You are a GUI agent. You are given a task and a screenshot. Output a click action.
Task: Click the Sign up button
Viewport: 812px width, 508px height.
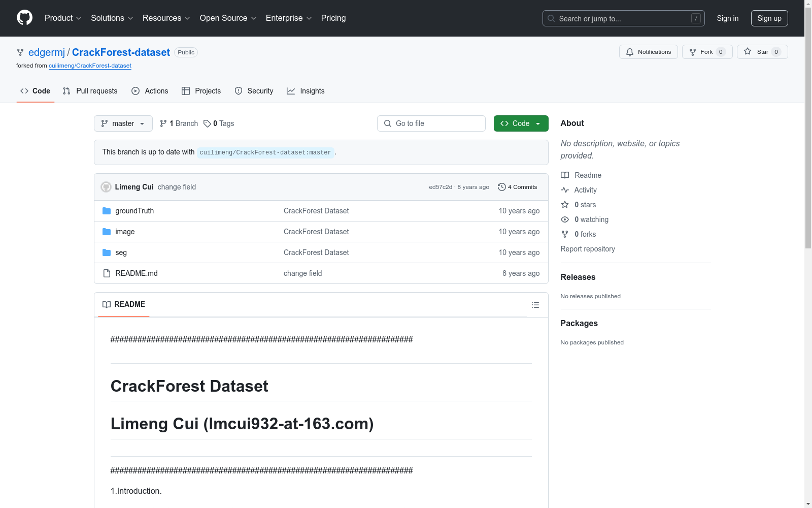point(769,18)
